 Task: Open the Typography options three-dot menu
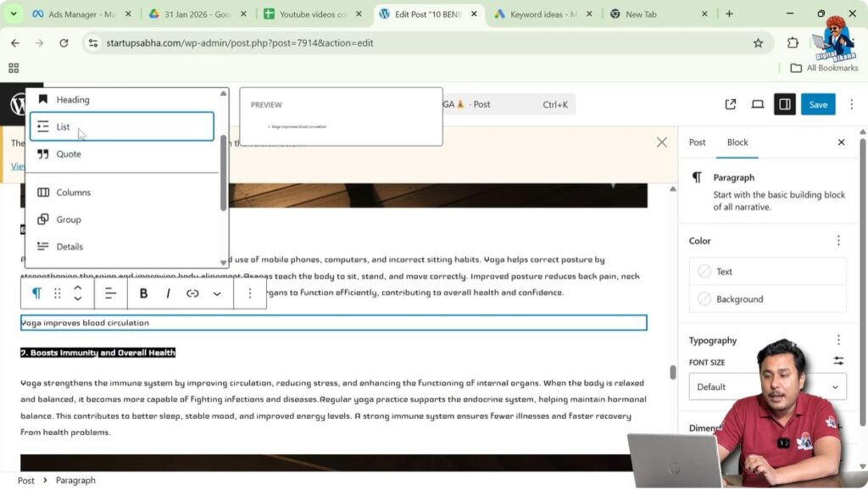[x=838, y=340]
